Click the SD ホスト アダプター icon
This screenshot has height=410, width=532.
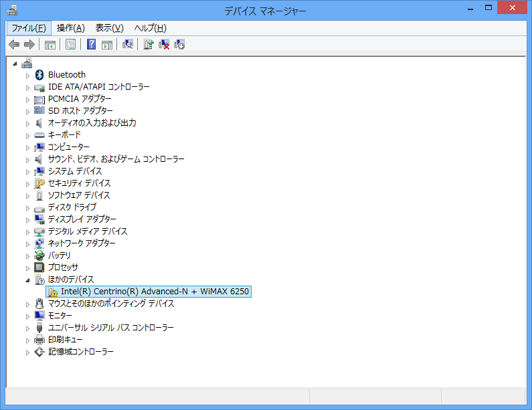tap(39, 110)
